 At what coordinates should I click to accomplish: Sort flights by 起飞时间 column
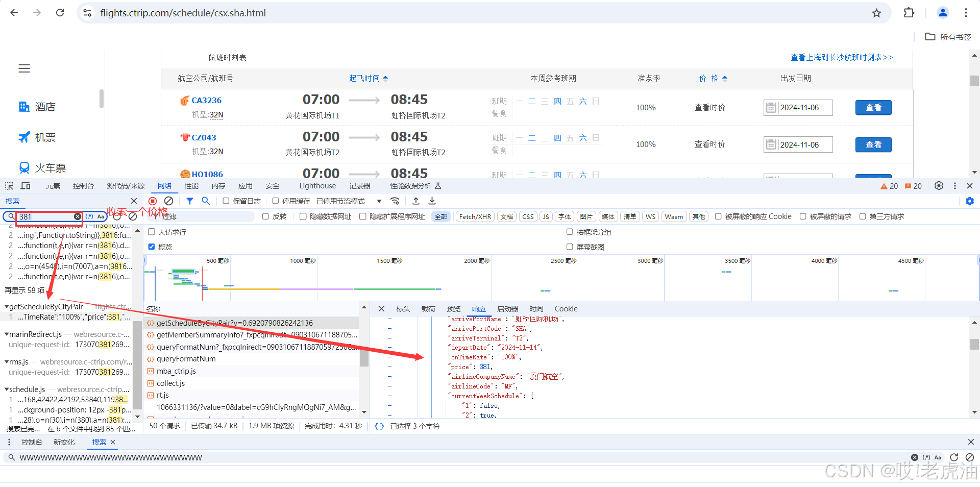coord(369,78)
